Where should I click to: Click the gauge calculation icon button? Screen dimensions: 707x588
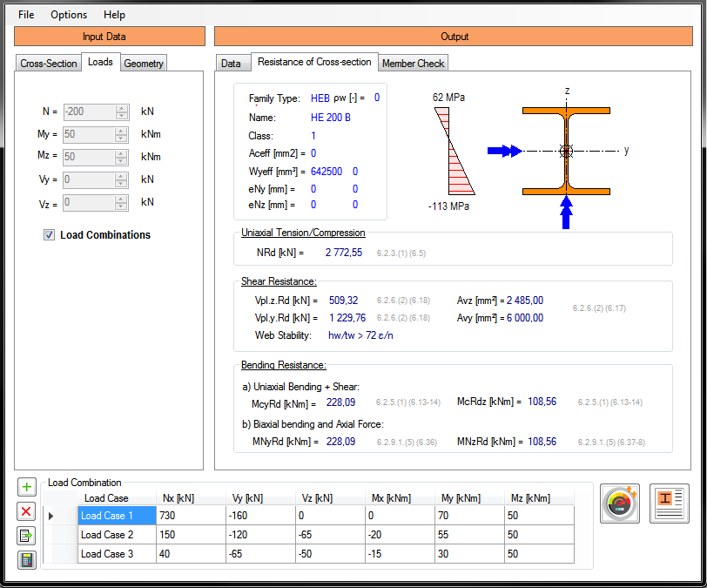(x=620, y=504)
